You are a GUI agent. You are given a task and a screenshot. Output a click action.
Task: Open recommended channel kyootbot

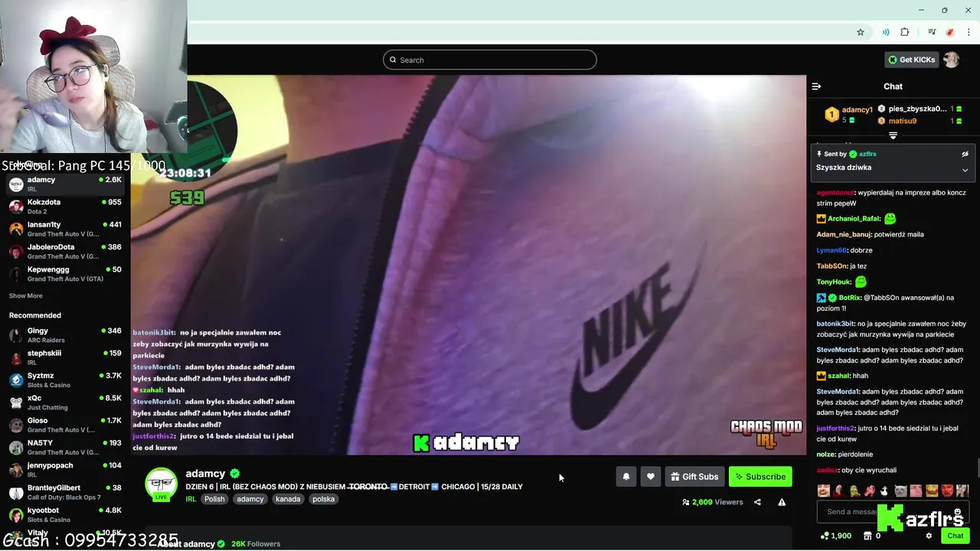click(65, 514)
